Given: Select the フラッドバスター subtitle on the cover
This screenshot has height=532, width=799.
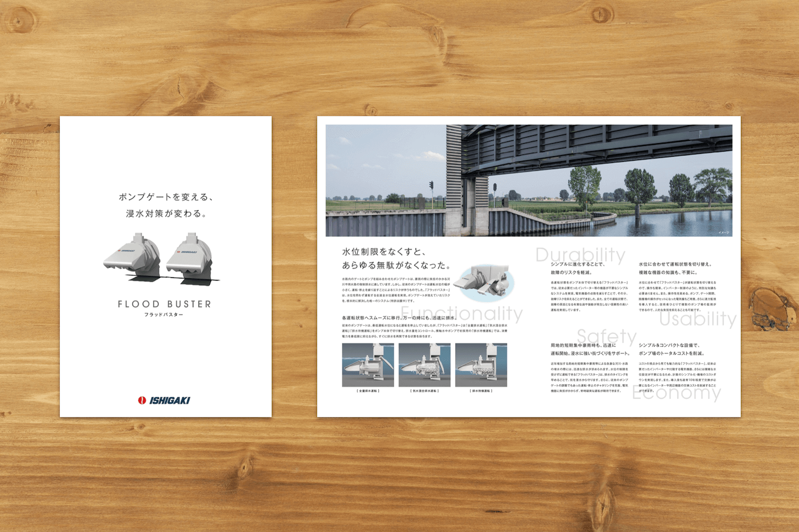Looking at the screenshot, I should click(164, 314).
